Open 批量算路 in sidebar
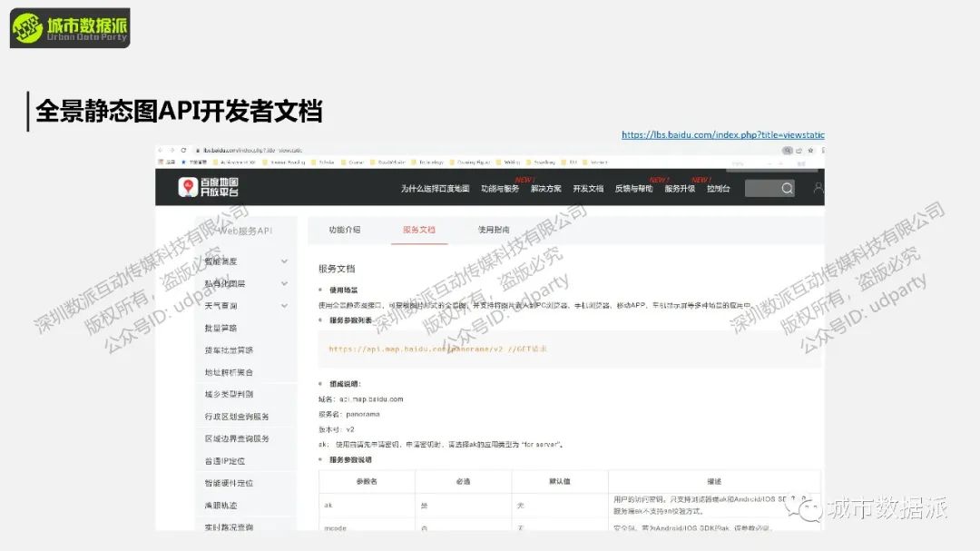 [x=220, y=328]
